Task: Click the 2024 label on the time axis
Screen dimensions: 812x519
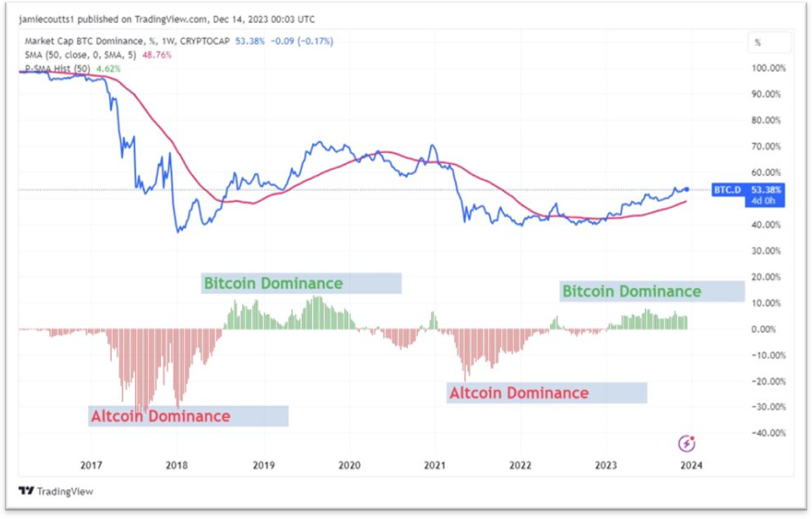Action: tap(691, 466)
